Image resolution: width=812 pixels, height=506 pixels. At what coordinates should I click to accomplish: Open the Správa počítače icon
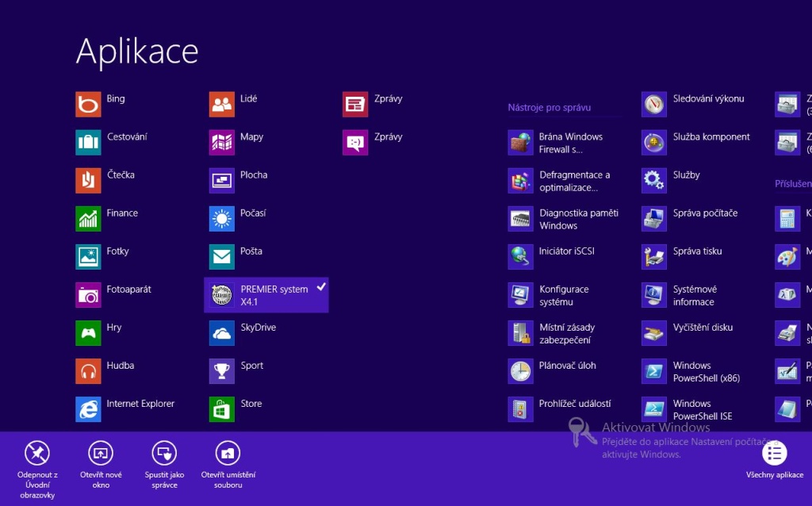[x=654, y=219]
